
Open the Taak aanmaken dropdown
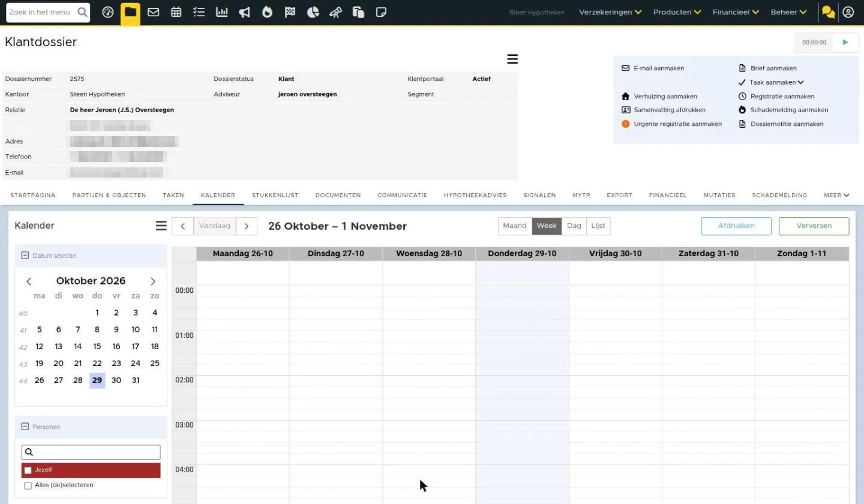[x=771, y=82]
